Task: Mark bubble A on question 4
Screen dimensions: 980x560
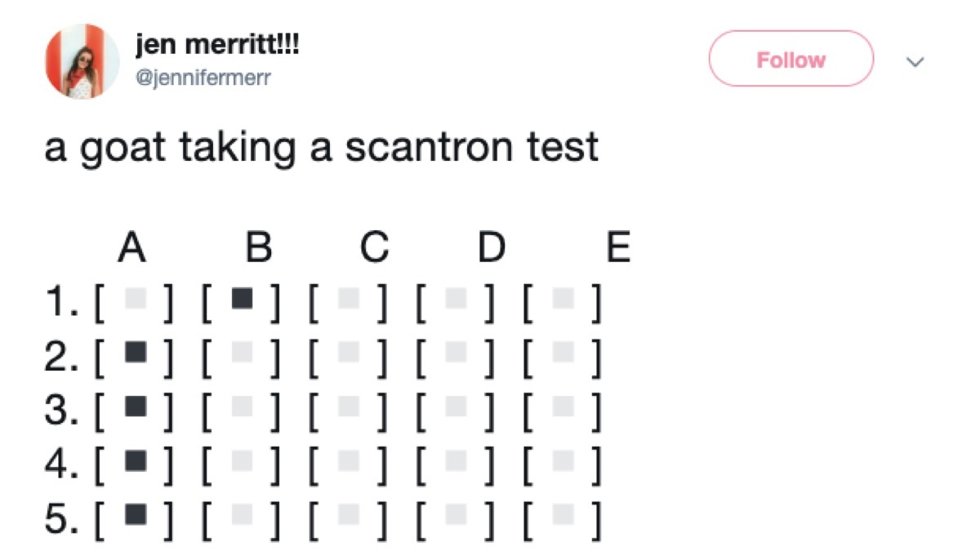Action: click(133, 460)
